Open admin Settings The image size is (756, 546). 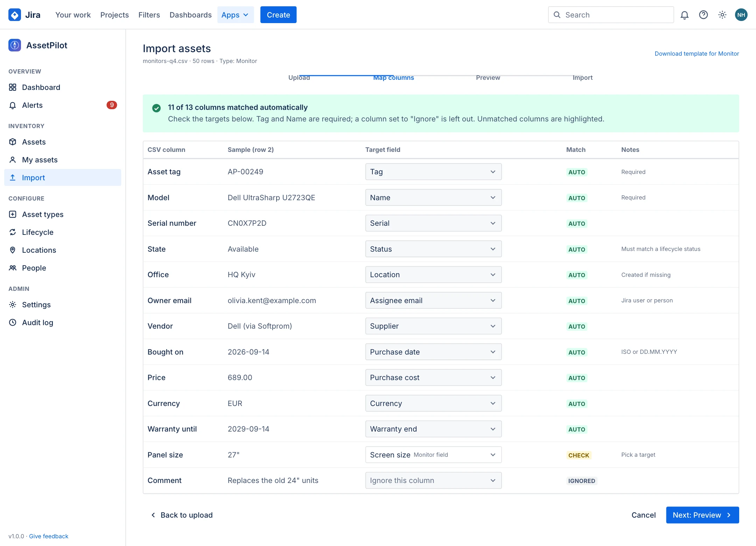63,304
